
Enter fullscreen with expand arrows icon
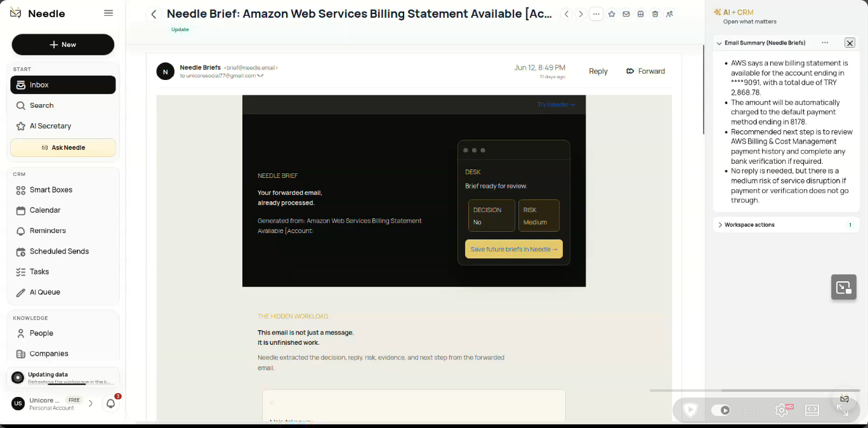[x=843, y=410]
